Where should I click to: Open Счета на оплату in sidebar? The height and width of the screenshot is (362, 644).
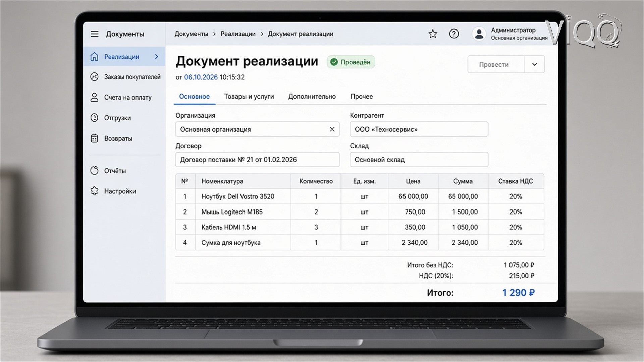125,97
